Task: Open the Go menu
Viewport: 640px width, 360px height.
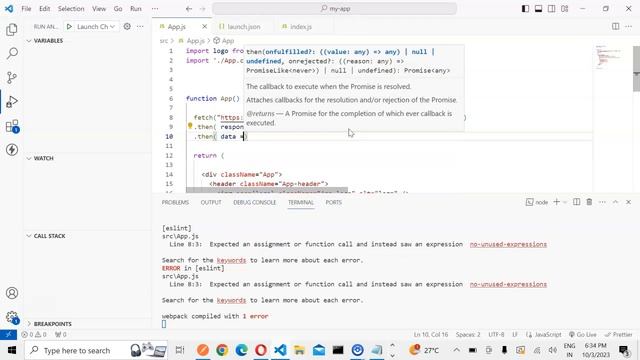Action: tap(118, 9)
